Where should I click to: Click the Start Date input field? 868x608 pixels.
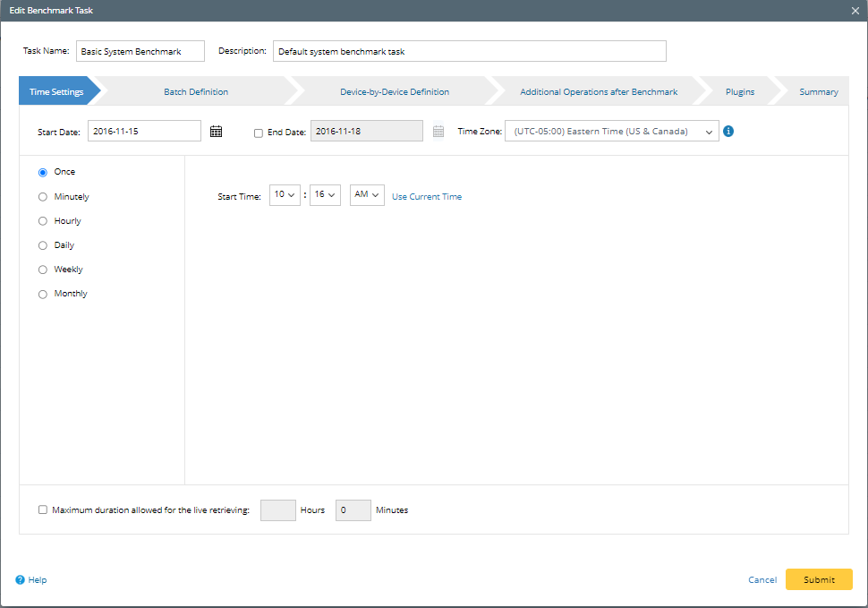[x=144, y=131]
